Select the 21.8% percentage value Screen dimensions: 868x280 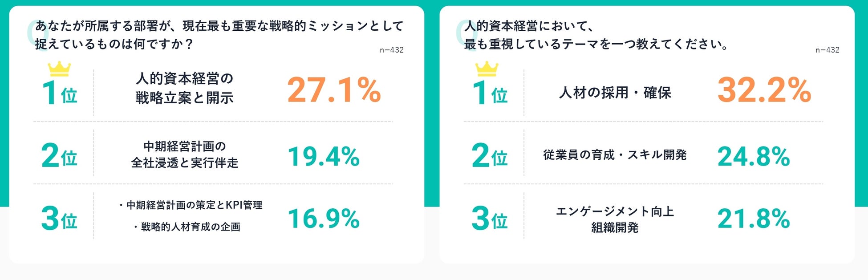pos(754,219)
